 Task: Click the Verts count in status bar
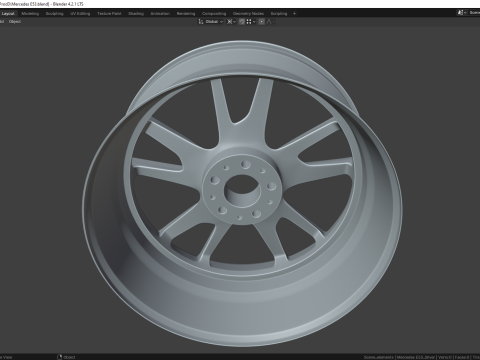[x=445, y=357]
